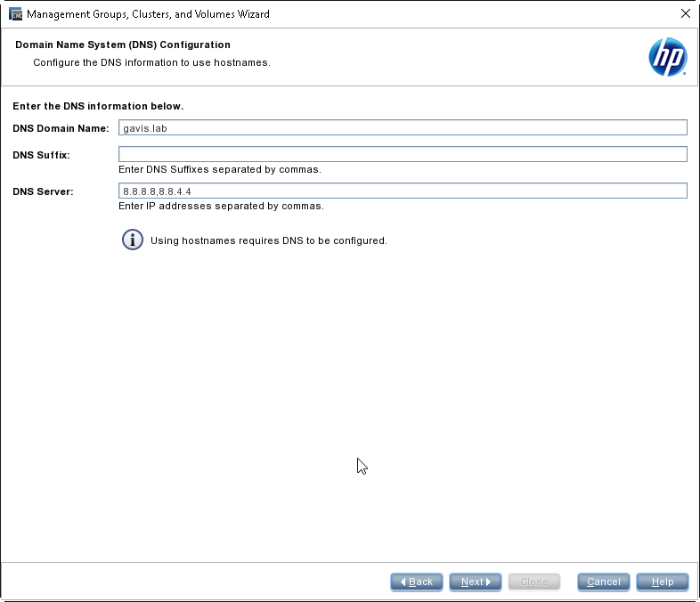Click the 'DNS Server:' label

[x=43, y=191]
